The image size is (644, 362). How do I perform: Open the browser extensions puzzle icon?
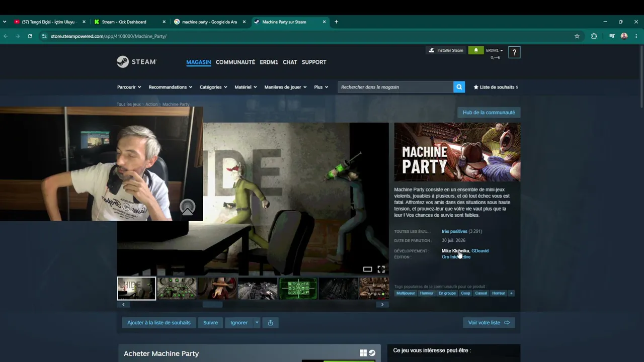point(594,36)
